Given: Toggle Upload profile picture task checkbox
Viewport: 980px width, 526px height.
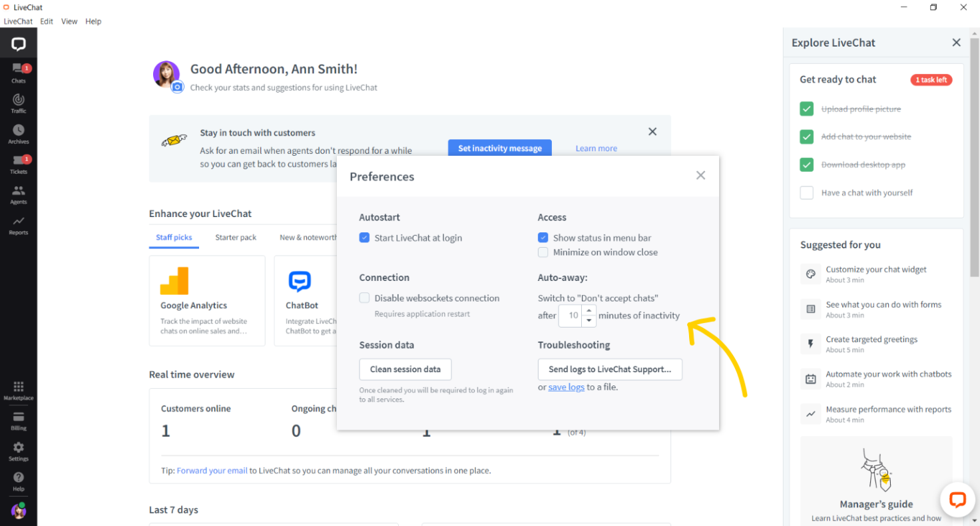Looking at the screenshot, I should point(807,109).
